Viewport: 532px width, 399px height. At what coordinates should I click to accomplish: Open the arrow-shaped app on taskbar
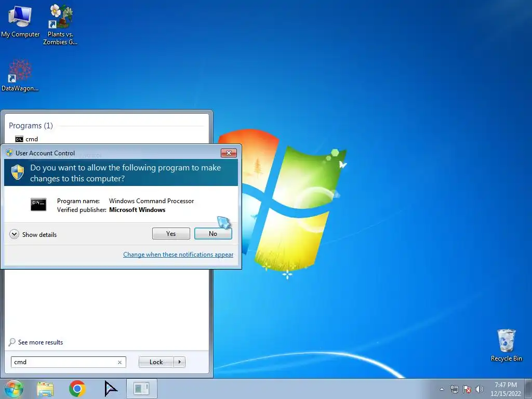(111, 389)
